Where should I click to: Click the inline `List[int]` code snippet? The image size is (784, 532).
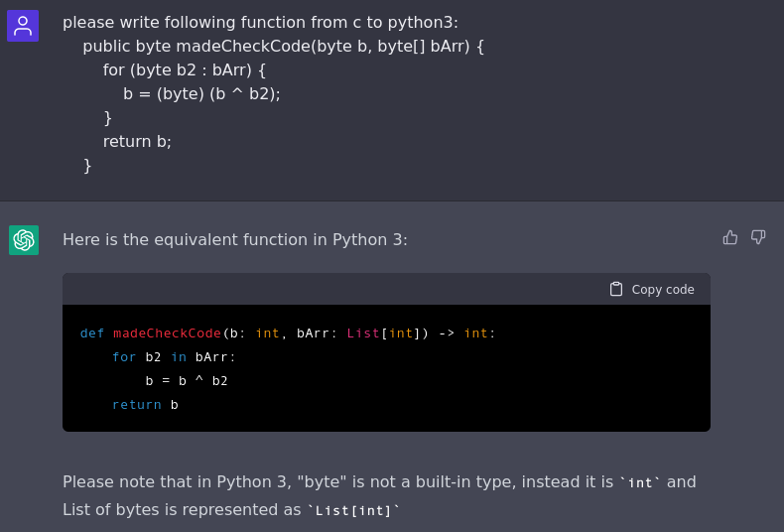click(353, 510)
